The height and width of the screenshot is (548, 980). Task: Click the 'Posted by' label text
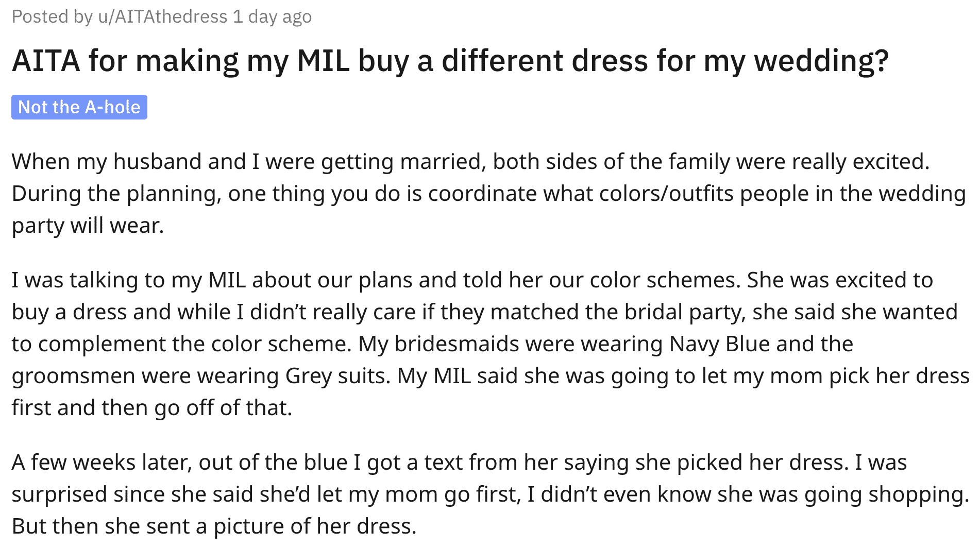[52, 17]
